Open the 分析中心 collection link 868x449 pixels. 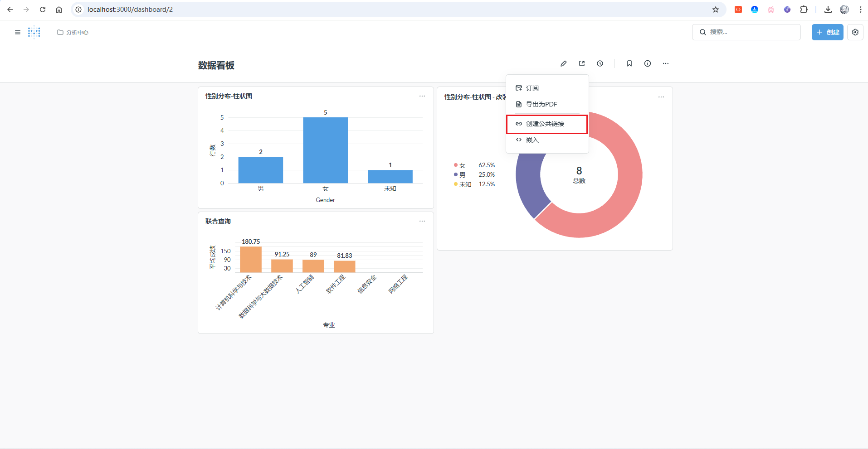coord(73,32)
